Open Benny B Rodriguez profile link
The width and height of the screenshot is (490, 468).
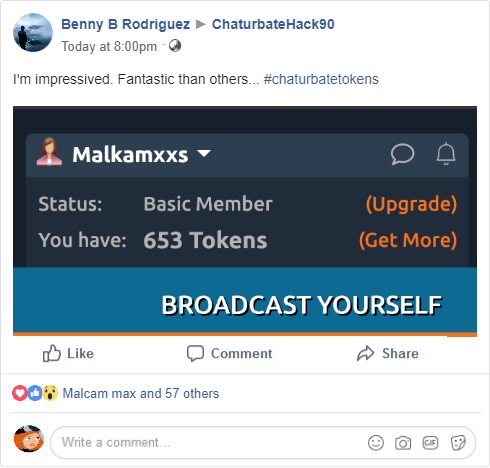(x=125, y=24)
